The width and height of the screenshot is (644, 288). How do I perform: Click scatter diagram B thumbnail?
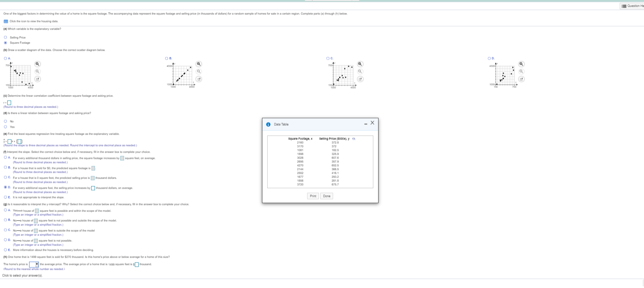pyautogui.click(x=181, y=75)
